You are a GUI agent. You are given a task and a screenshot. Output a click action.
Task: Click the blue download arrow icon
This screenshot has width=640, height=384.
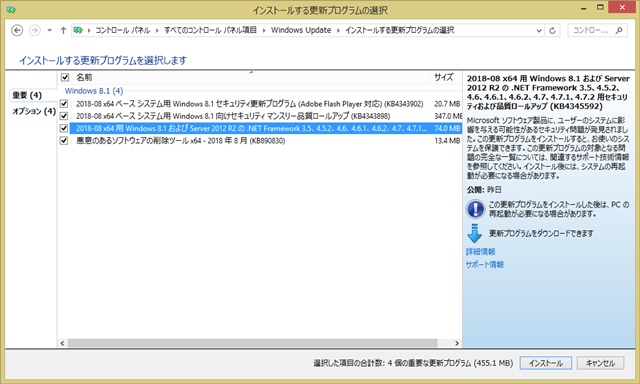tap(475, 233)
